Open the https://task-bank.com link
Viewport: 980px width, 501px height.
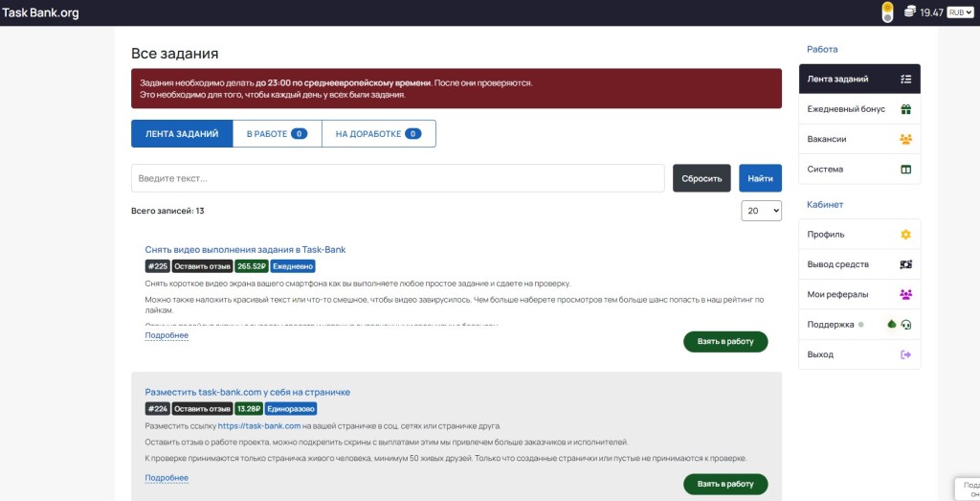(x=259, y=426)
